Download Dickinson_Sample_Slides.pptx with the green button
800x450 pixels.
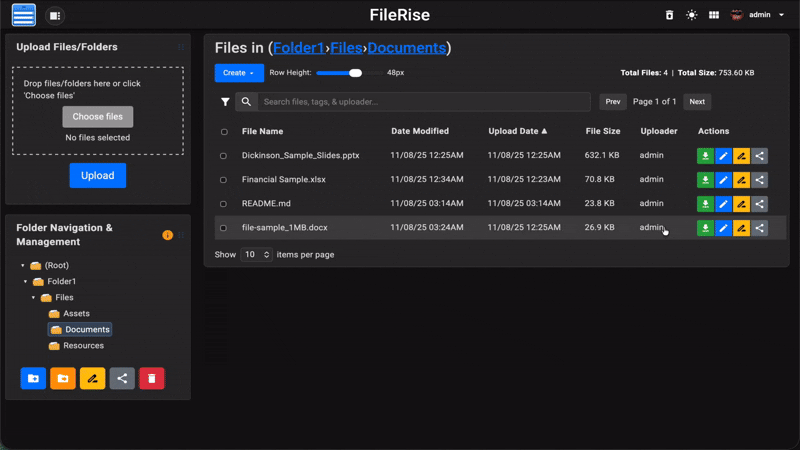(x=705, y=156)
